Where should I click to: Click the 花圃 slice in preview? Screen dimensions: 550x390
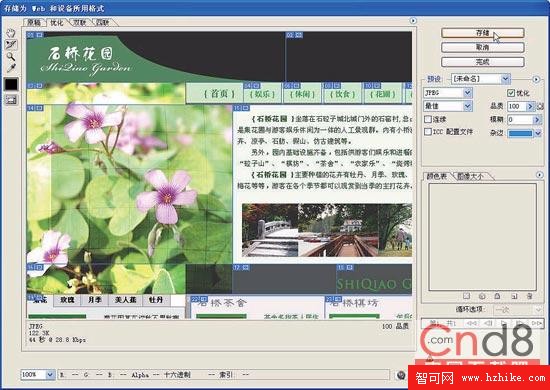coord(383,94)
